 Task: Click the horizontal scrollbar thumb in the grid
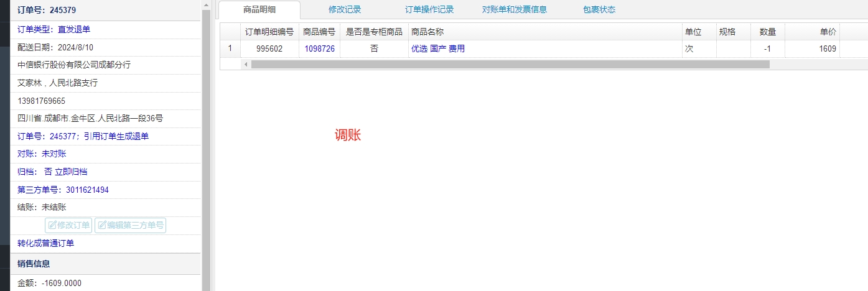click(x=510, y=64)
